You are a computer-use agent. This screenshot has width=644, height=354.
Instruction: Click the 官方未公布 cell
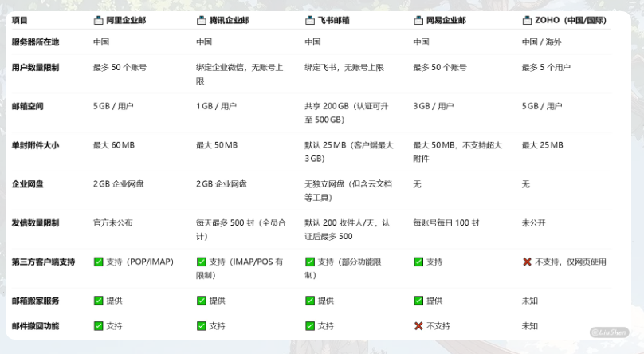click(113, 223)
